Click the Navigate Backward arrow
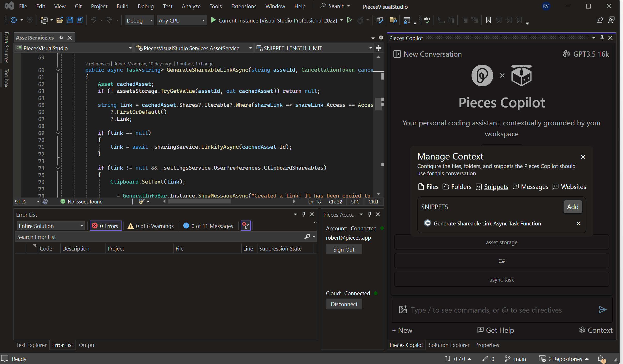Image resolution: width=623 pixels, height=364 pixels. tap(14, 20)
